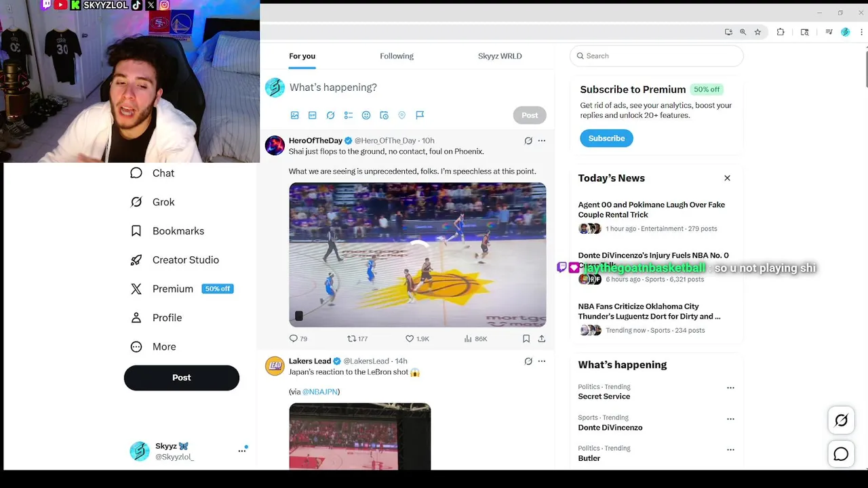Image resolution: width=868 pixels, height=488 pixels.
Task: Open the HeroOfTheDay profile name
Action: point(315,141)
